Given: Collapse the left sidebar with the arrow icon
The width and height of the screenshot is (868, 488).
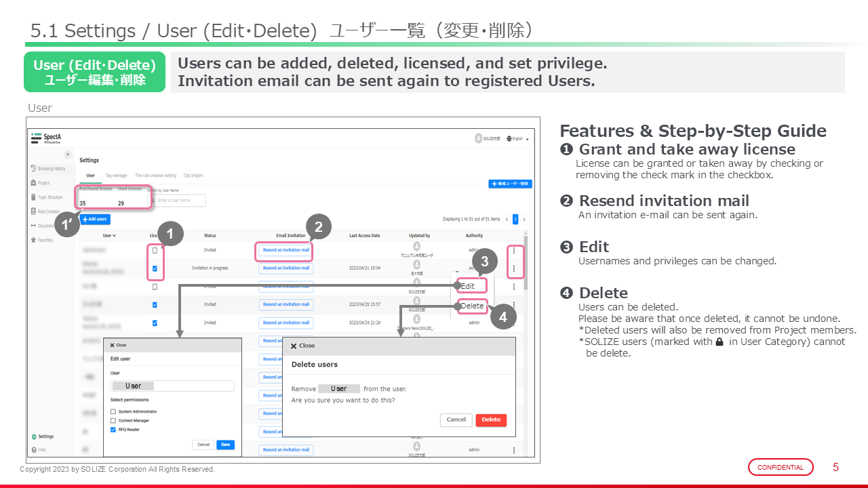Looking at the screenshot, I should pos(68,155).
